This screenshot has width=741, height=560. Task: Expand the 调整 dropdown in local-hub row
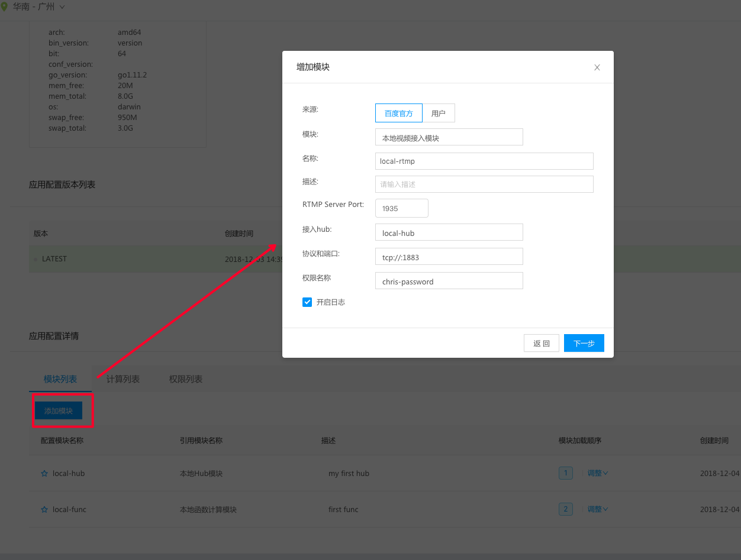(597, 473)
